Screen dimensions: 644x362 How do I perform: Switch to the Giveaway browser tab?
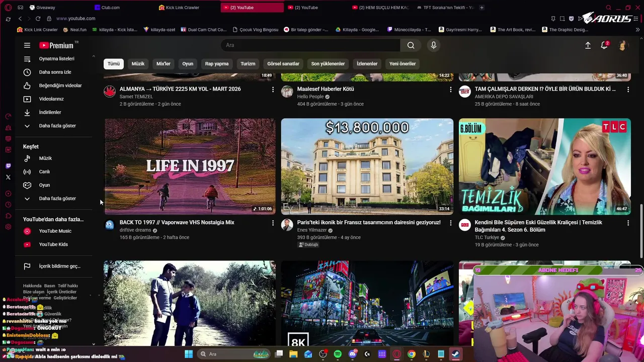point(58,8)
